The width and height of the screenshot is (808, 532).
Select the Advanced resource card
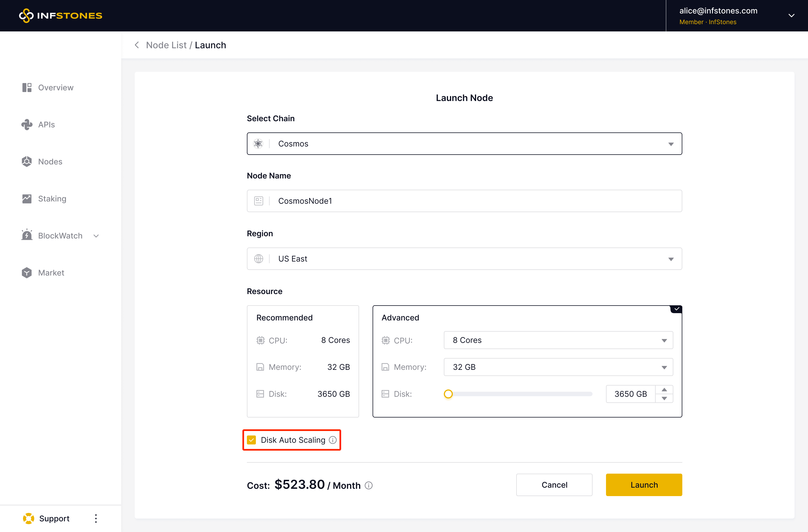click(527, 317)
